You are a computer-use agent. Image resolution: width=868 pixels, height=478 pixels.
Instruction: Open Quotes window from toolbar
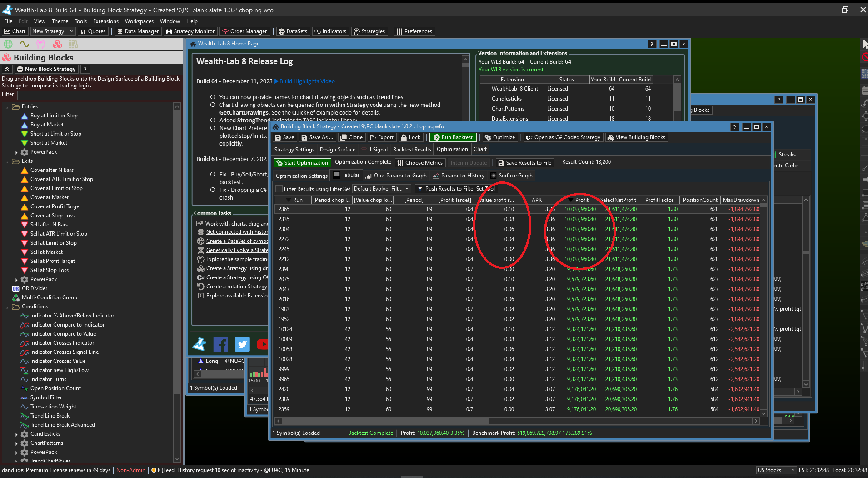coord(93,31)
